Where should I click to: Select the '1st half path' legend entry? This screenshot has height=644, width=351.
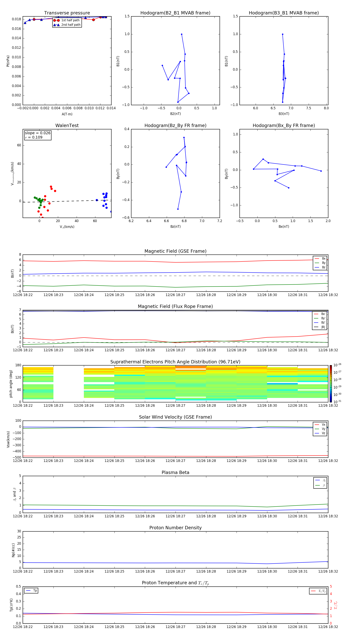67,20
